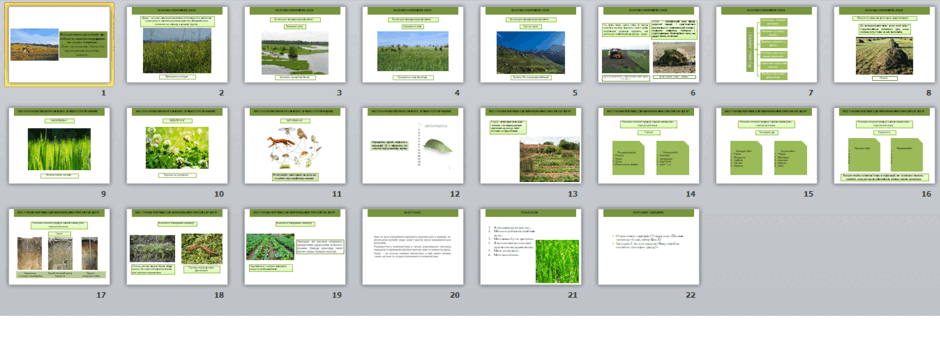
Task: Choose slide 6 with two photos
Action: click(x=649, y=44)
